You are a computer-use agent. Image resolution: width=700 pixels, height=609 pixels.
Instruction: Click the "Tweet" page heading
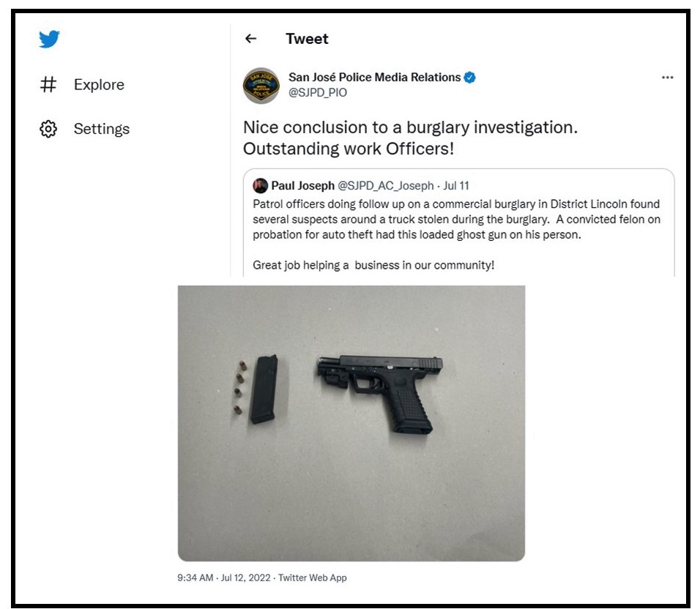tap(307, 39)
